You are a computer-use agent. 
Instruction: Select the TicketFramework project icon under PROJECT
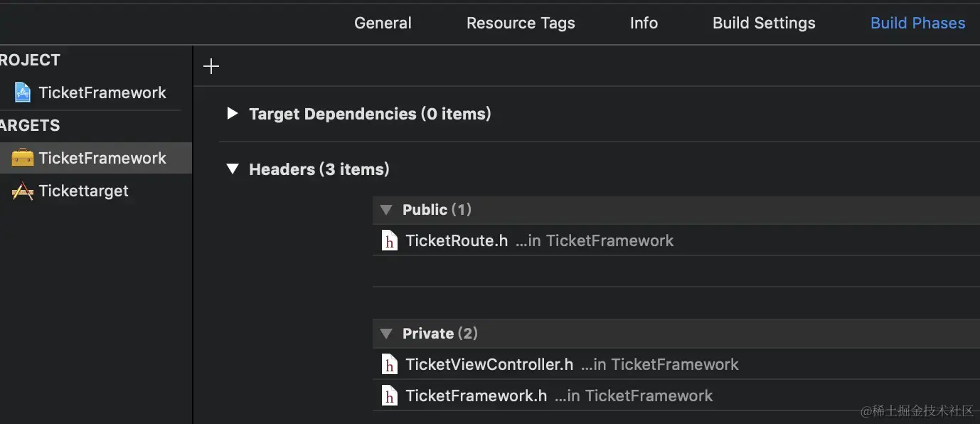point(22,92)
